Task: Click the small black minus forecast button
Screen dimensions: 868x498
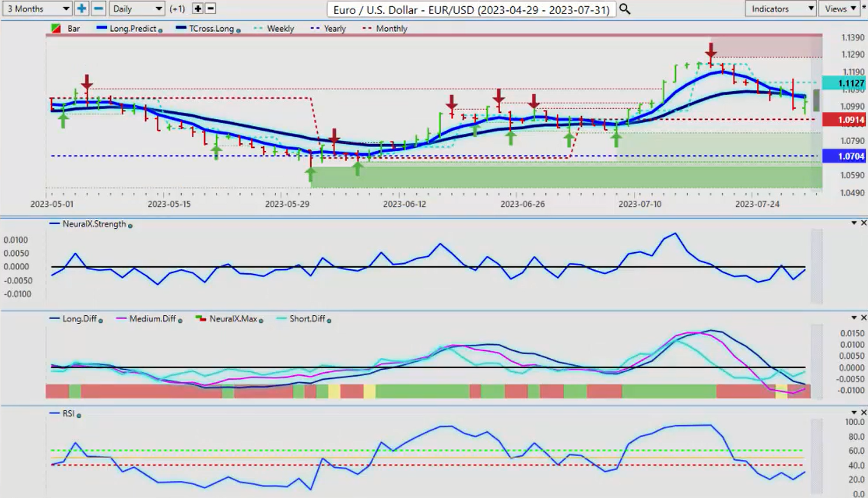Action: 210,9
